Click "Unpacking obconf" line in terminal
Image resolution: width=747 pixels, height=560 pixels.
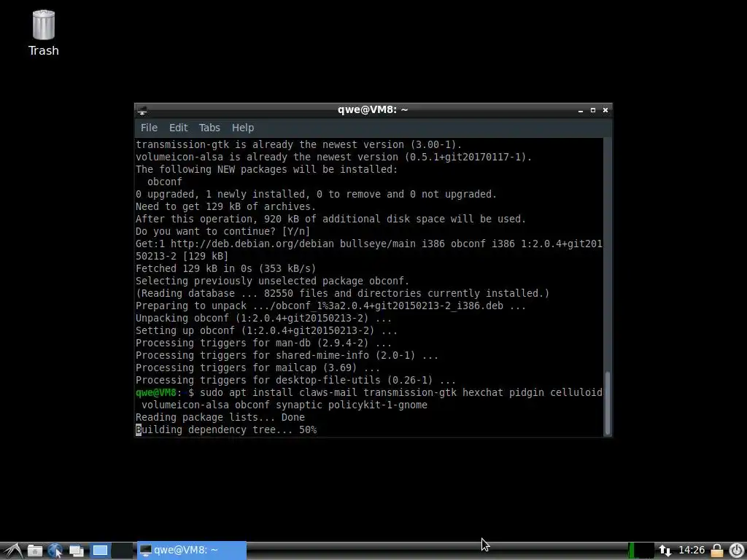pos(263,318)
